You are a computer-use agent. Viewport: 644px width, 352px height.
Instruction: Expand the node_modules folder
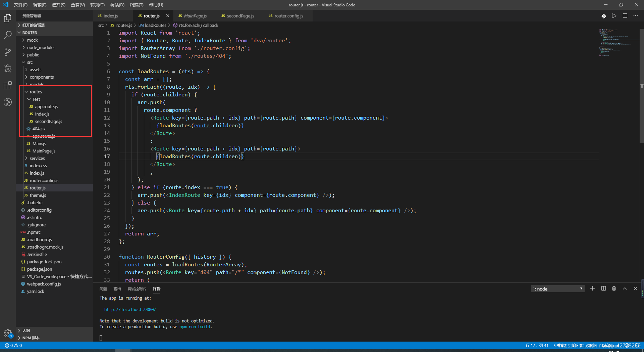(x=55, y=47)
